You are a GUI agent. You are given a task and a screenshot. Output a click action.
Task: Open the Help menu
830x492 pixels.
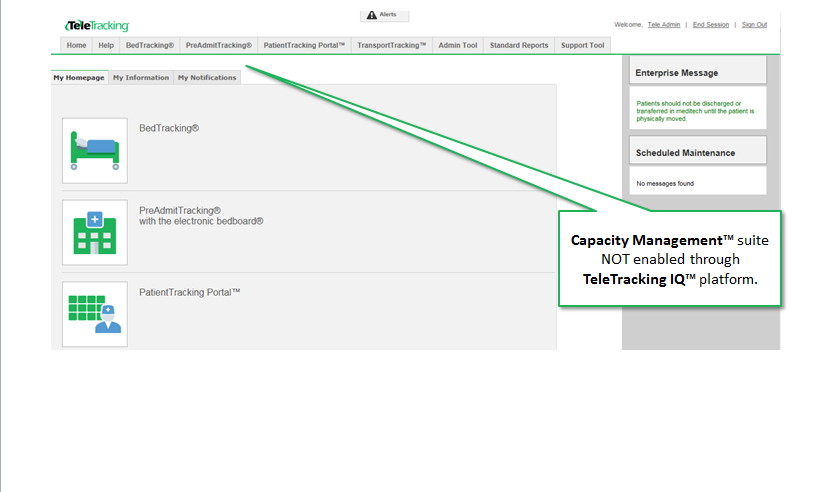click(106, 46)
